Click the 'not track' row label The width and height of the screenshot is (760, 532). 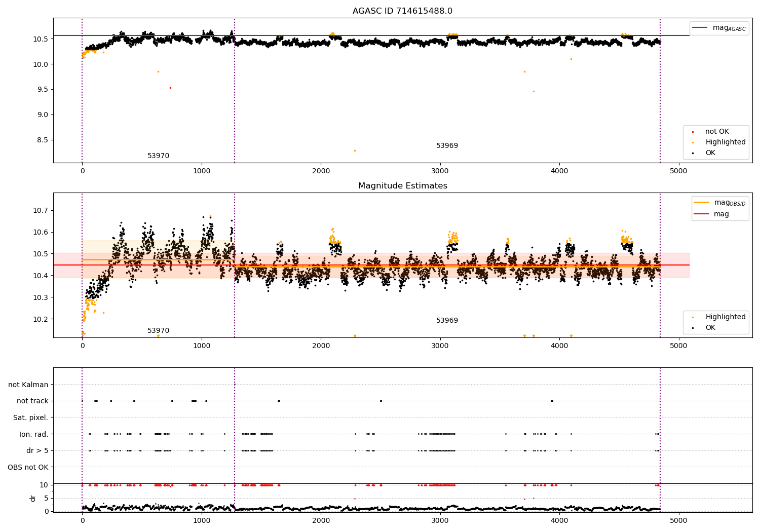(32, 401)
